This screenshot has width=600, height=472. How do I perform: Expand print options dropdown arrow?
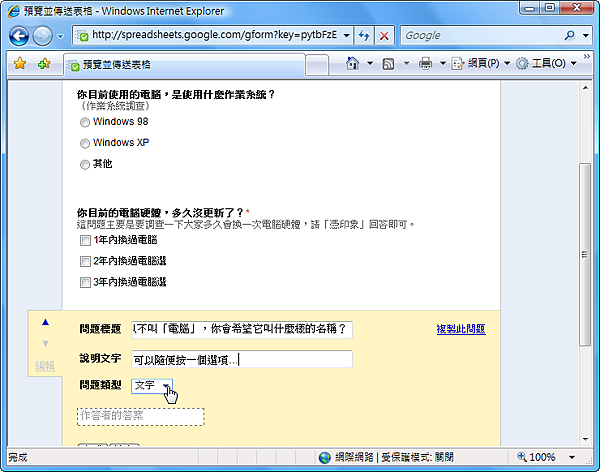tap(442, 63)
